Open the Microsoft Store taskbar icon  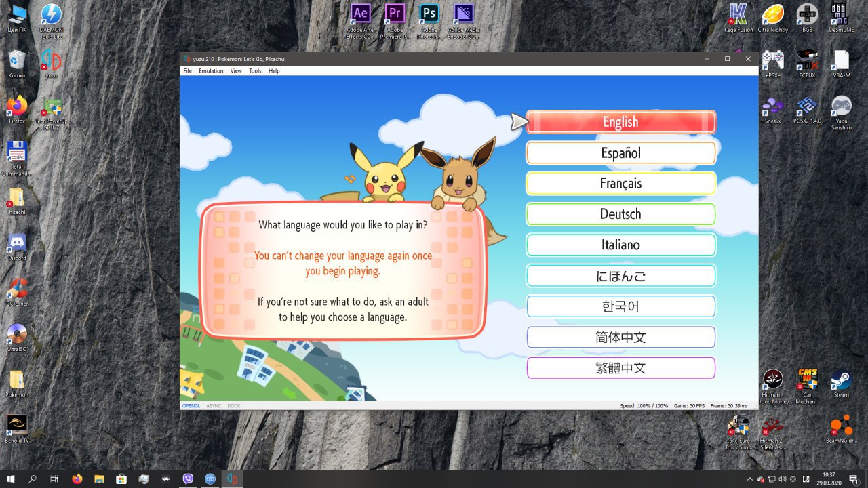point(121,479)
